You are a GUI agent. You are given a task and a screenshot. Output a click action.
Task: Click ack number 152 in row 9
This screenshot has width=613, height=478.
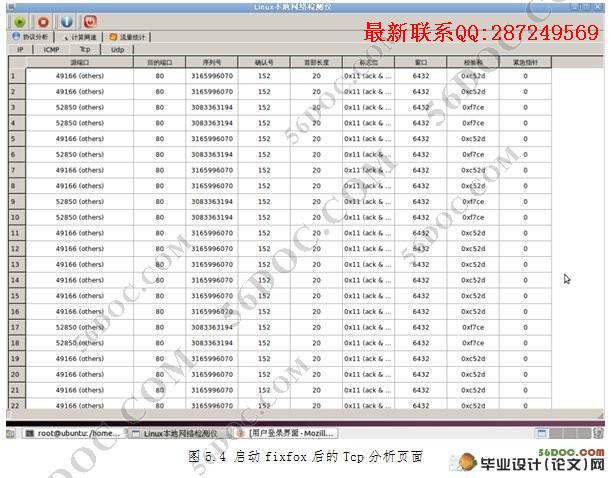point(264,202)
